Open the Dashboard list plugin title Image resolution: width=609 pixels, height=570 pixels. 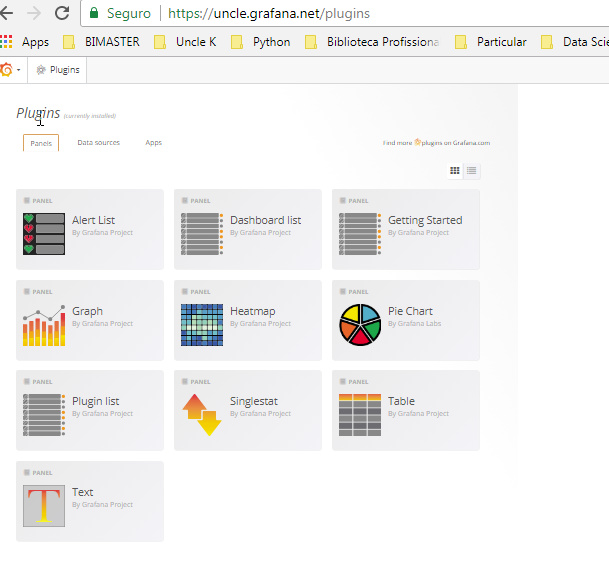point(265,220)
